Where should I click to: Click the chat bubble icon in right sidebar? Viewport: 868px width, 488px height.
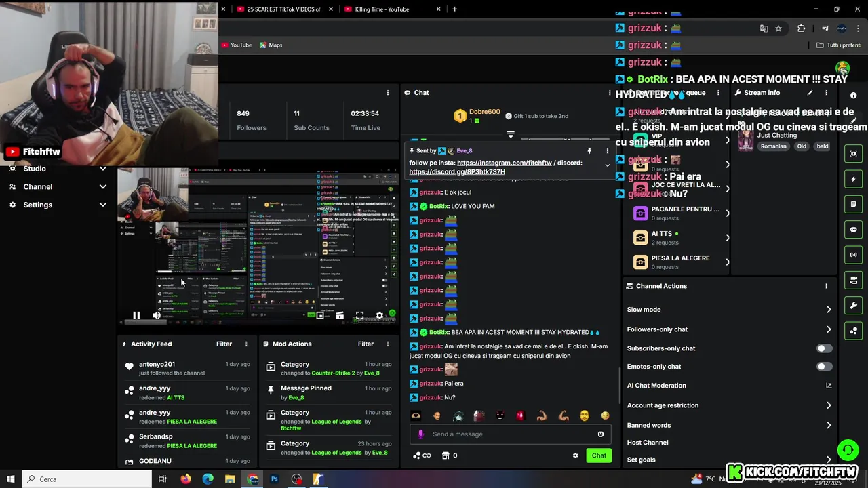pos(854,230)
